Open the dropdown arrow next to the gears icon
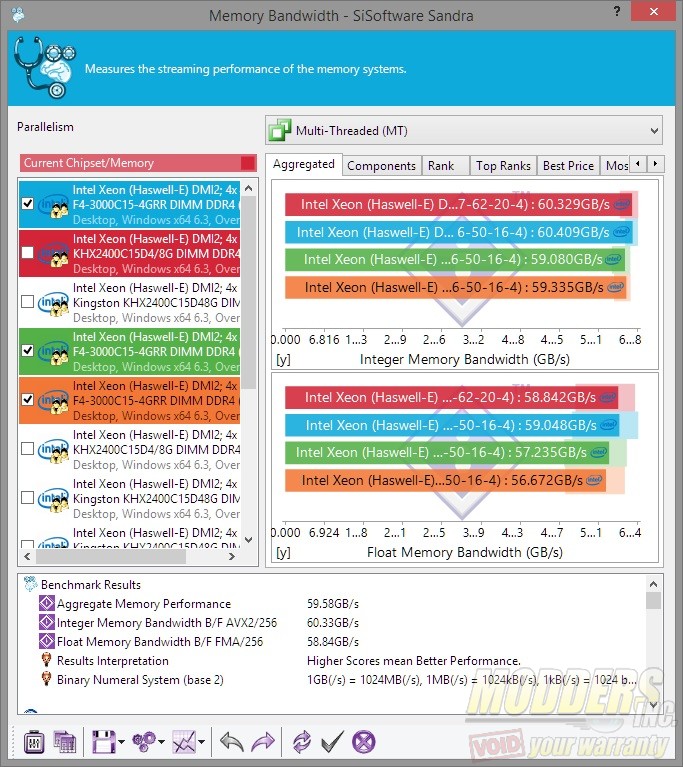The width and height of the screenshot is (683, 767). [161, 742]
